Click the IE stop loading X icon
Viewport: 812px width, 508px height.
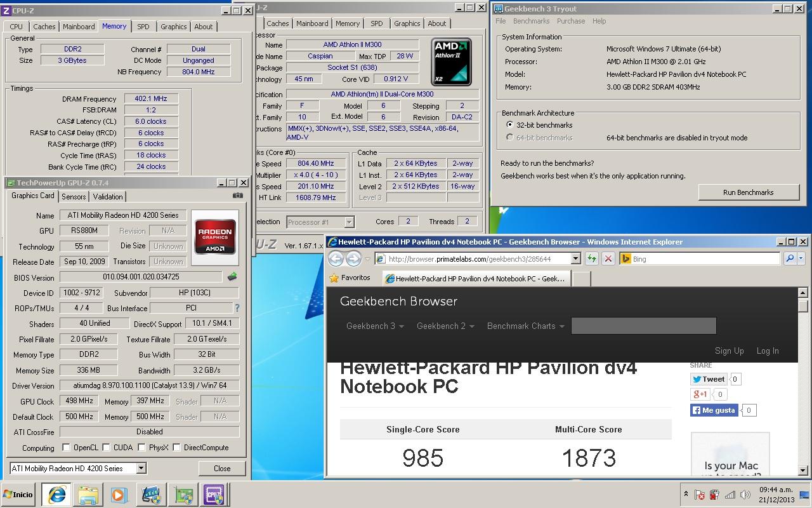point(608,258)
